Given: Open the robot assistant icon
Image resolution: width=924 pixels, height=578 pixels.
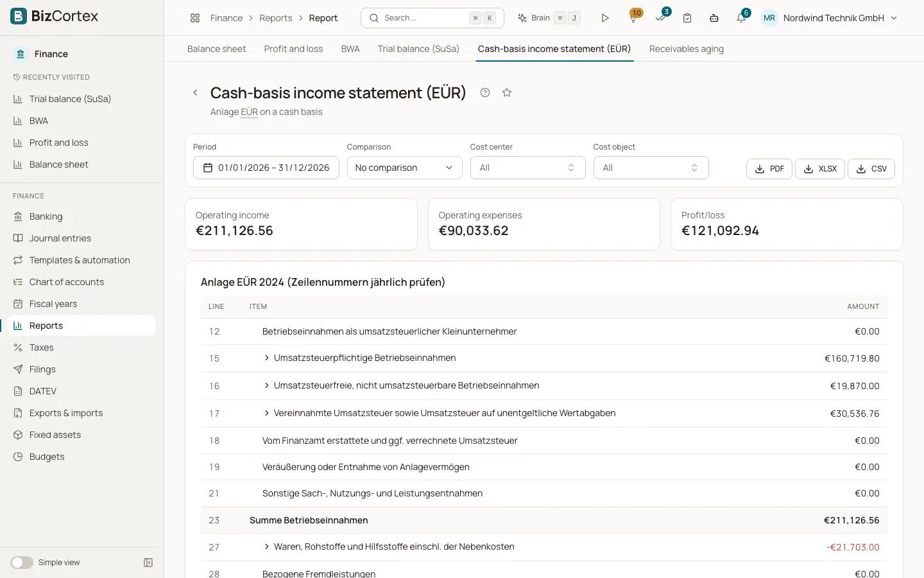Looking at the screenshot, I should [714, 18].
